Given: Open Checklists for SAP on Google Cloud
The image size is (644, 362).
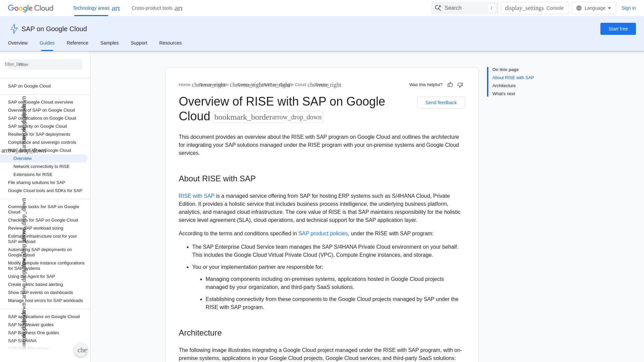Looking at the screenshot, I should 43,220.
